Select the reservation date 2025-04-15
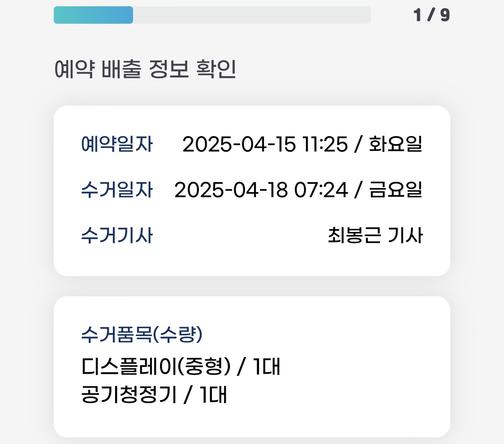 (x=239, y=145)
